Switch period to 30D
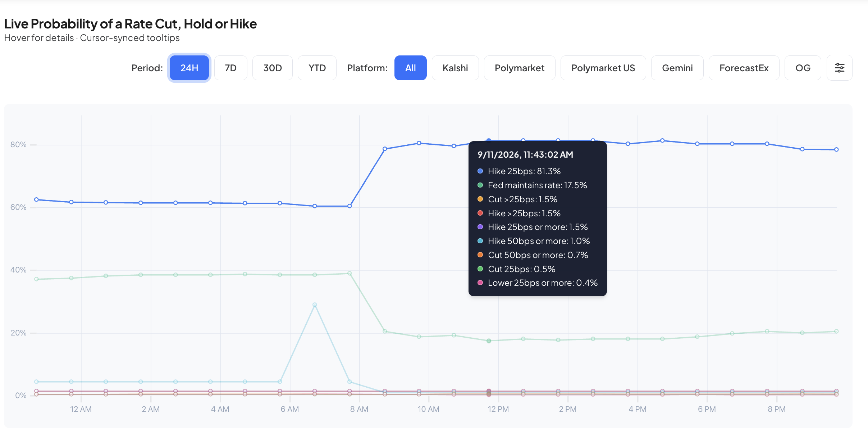Viewport: 868px width, 437px height. [x=273, y=68]
